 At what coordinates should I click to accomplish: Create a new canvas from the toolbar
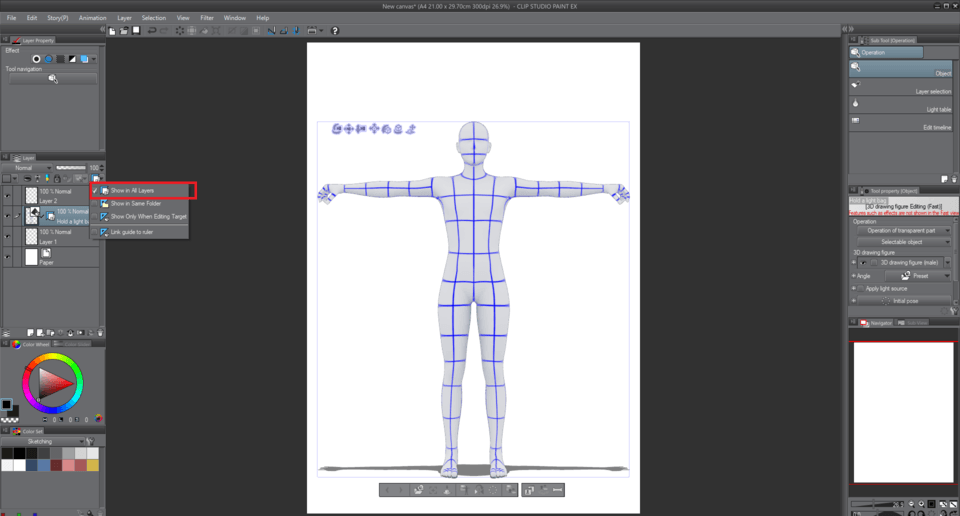[x=112, y=31]
